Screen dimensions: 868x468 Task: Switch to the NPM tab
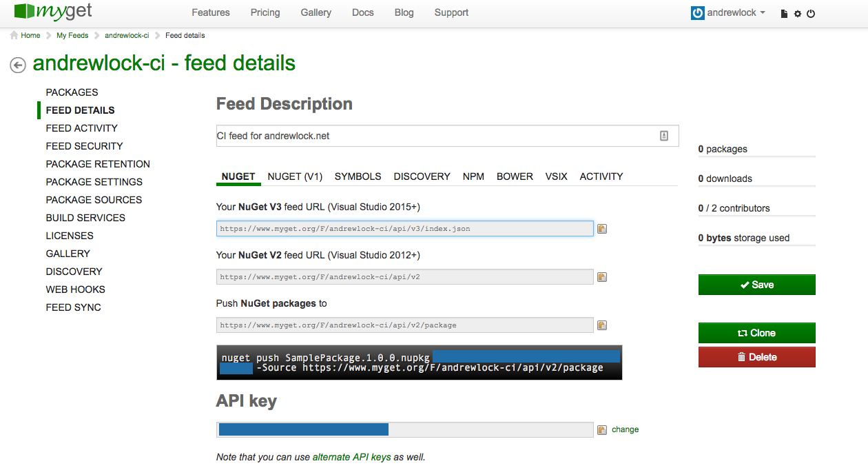(473, 176)
